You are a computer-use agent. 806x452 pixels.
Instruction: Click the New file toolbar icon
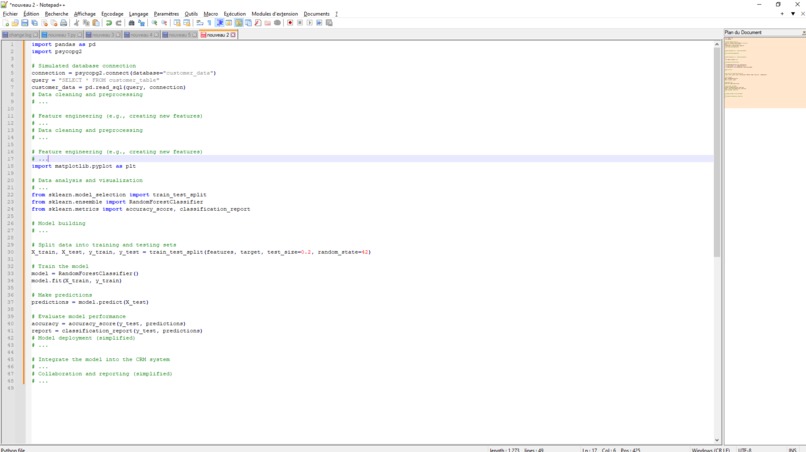coord(6,23)
